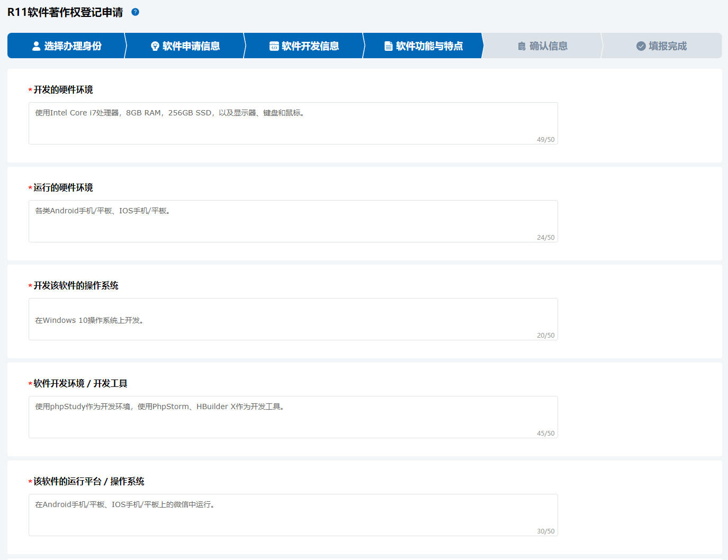Click the clipboard icon in 确认信息 step

click(522, 46)
